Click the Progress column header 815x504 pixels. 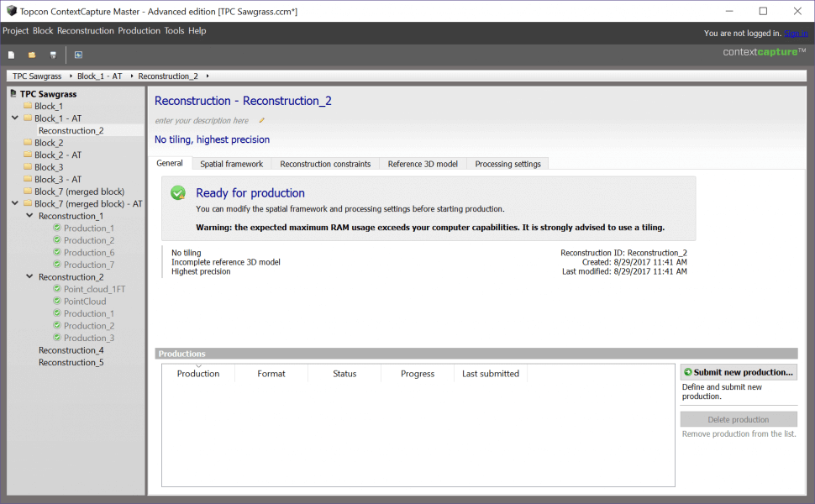418,374
